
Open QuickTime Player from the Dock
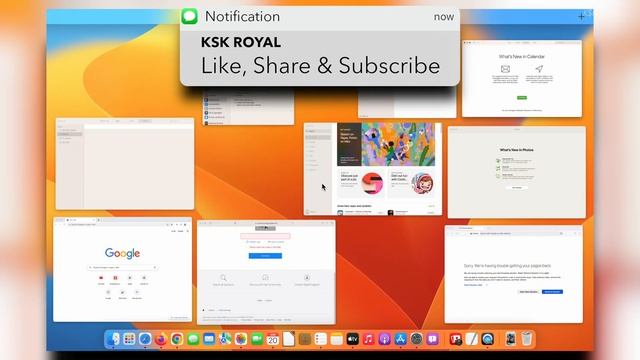[x=487, y=339]
